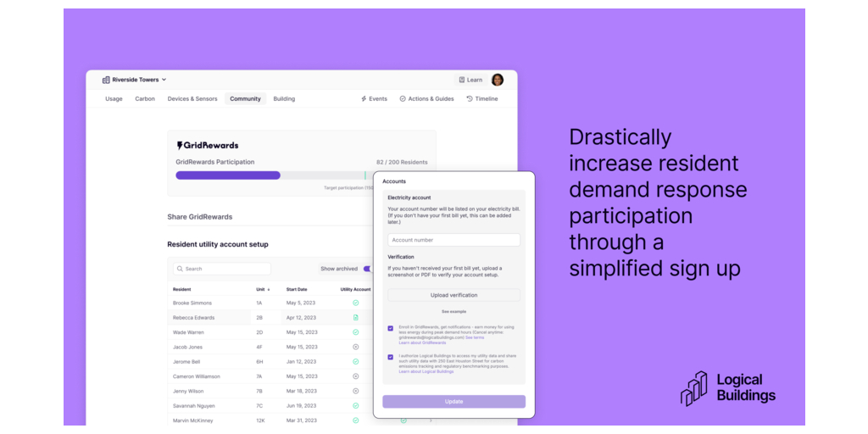The image size is (868, 434).
Task: Switch to the Carbon tab
Action: 145,99
